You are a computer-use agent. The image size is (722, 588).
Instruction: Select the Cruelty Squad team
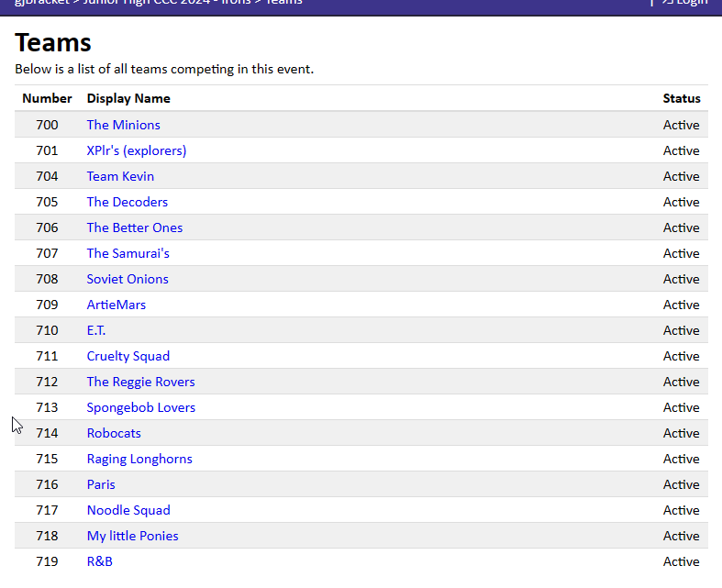(128, 356)
